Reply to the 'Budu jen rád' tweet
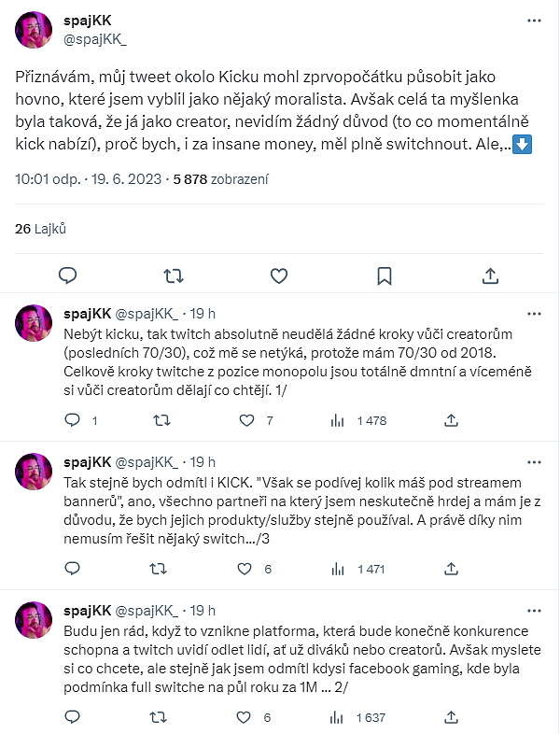560x734 pixels. (x=72, y=717)
